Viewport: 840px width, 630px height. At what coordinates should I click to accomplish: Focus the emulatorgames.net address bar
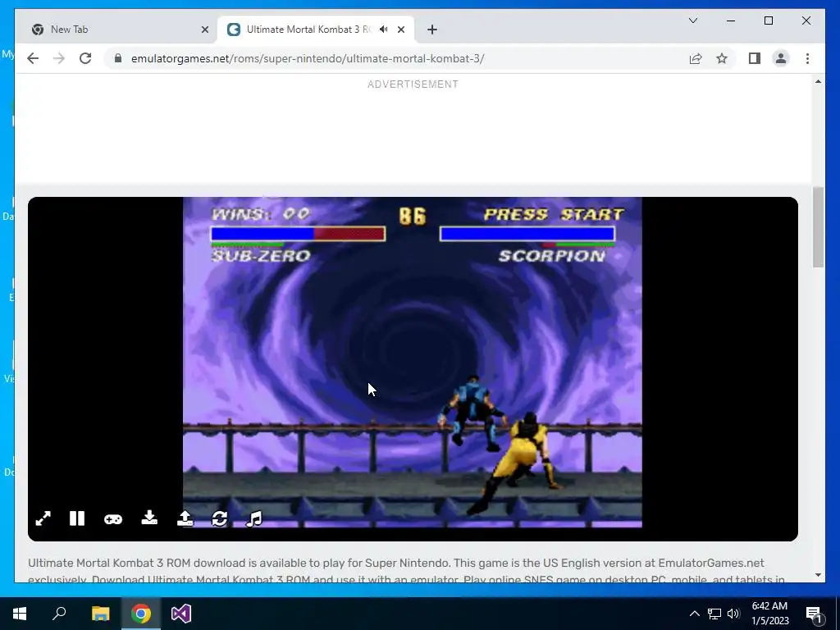tap(396, 58)
